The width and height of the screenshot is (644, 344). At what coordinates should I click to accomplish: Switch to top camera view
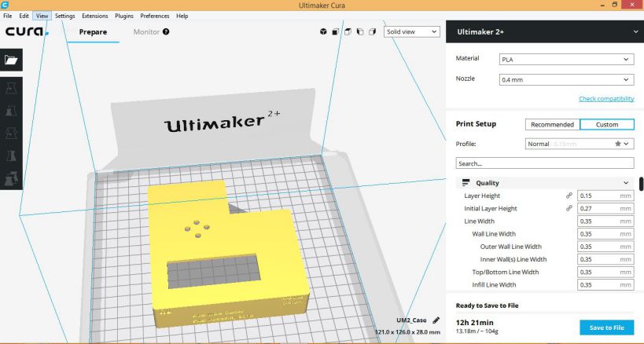(x=348, y=31)
